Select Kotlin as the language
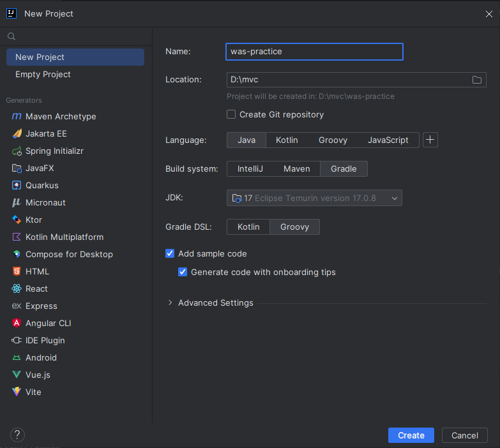The image size is (500, 448). click(287, 140)
